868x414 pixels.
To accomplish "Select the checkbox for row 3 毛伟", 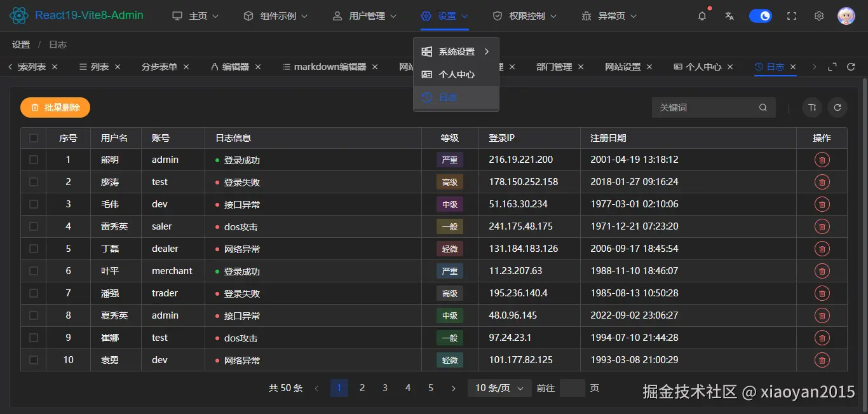I will (x=34, y=204).
